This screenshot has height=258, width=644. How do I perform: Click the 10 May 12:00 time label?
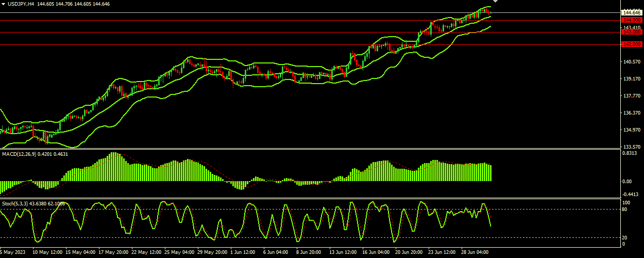tap(47, 253)
